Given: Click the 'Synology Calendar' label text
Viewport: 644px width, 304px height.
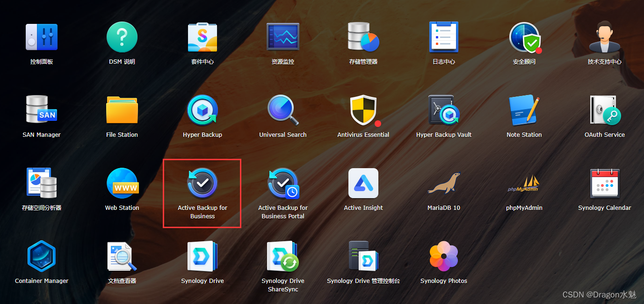Looking at the screenshot, I should click(x=605, y=208).
